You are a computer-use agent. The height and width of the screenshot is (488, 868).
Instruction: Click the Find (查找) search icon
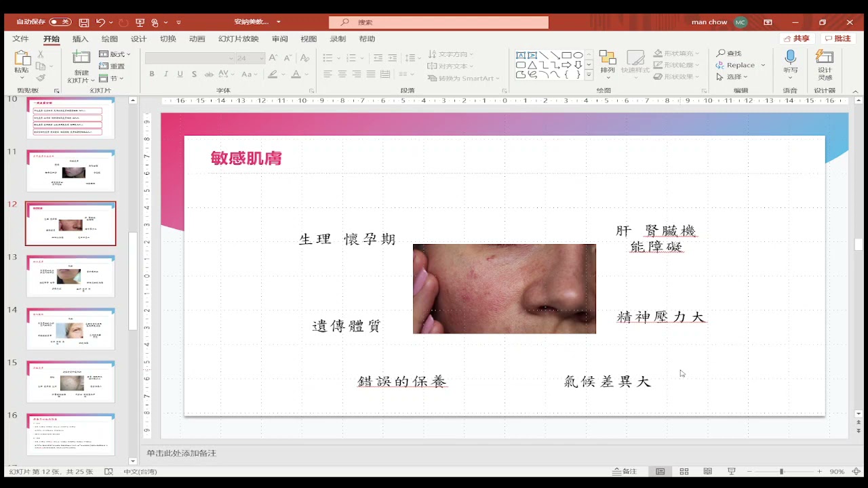point(729,54)
